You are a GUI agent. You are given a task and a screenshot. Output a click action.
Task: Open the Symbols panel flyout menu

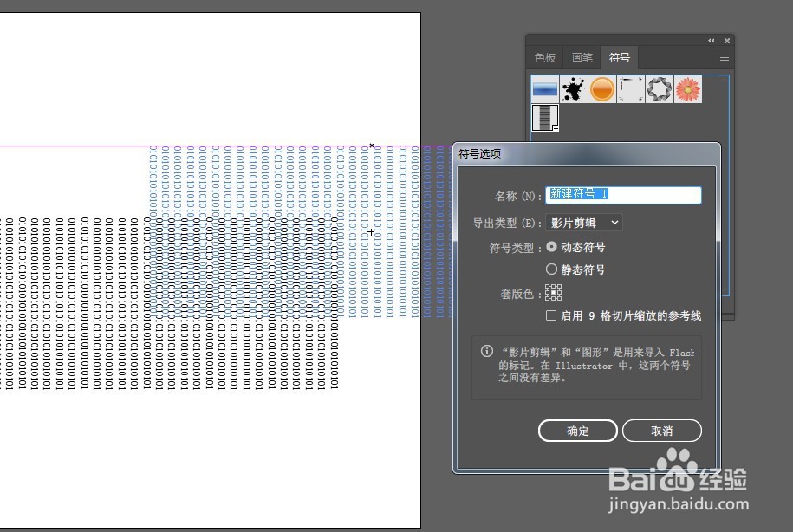pyautogui.click(x=725, y=57)
